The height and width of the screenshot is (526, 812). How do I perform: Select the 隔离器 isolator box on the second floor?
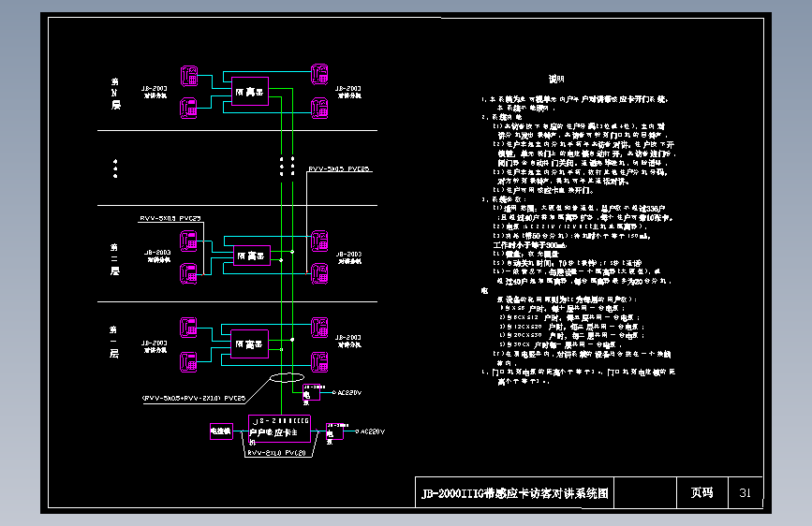pyautogui.click(x=252, y=256)
